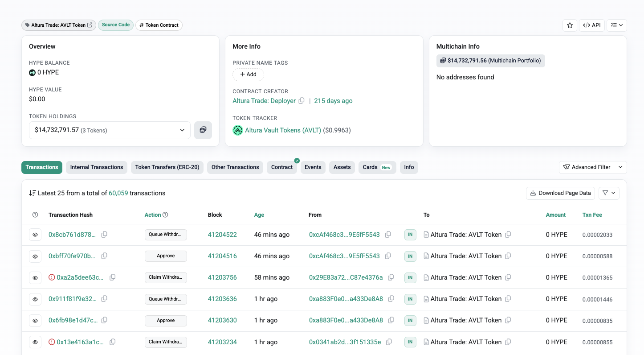Expand the Token Holdings dropdown showing $14,732,791.57
644x355 pixels.
pos(110,130)
